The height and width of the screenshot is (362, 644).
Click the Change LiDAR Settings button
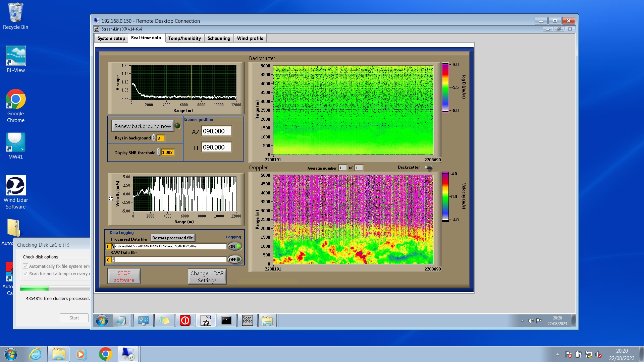pyautogui.click(x=207, y=277)
